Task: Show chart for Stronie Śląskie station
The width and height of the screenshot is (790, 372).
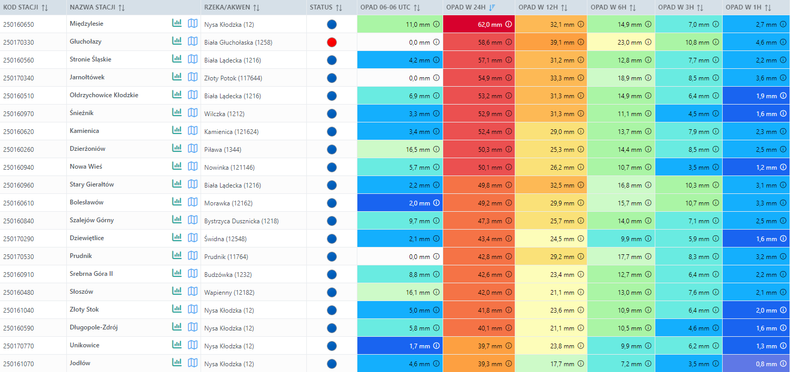Action: (x=177, y=59)
